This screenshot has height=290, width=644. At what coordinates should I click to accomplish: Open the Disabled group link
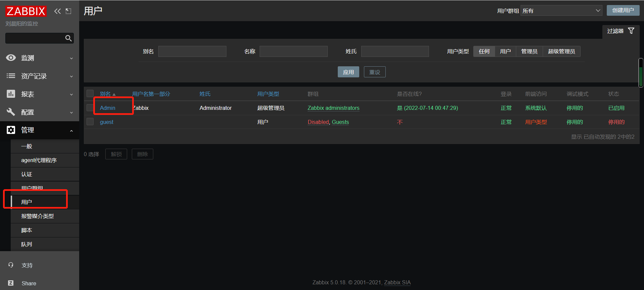coord(318,122)
